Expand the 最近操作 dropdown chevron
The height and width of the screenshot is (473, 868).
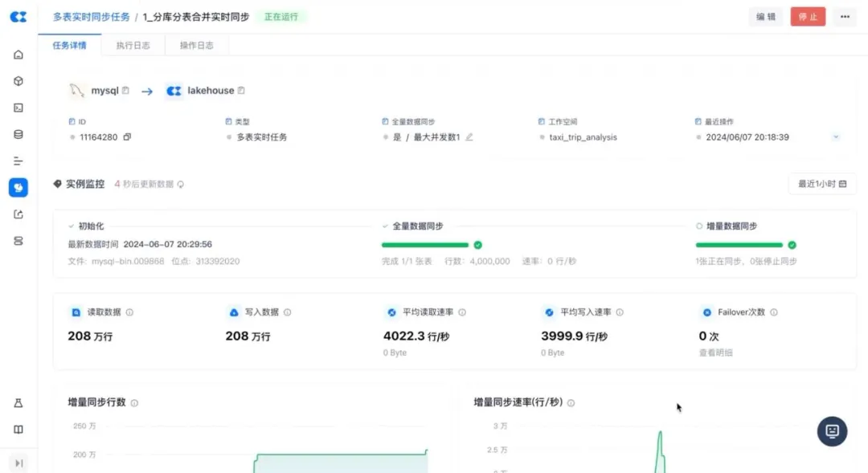click(x=836, y=137)
